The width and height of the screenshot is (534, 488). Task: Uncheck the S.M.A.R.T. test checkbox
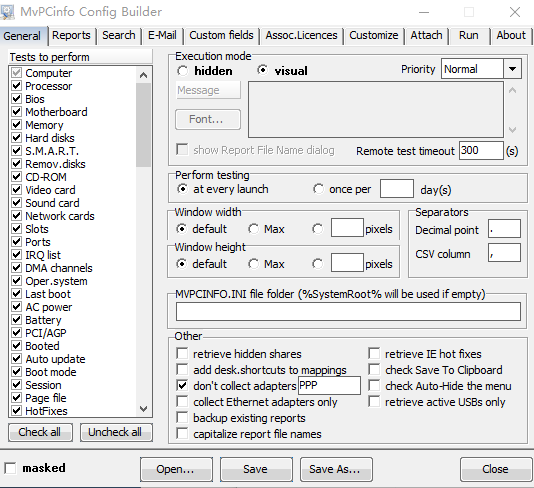[17, 151]
